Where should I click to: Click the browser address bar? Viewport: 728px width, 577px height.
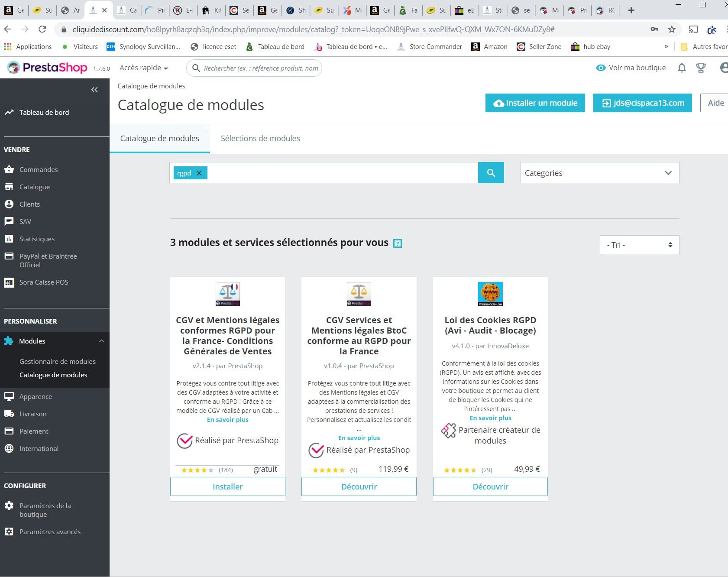[313, 29]
